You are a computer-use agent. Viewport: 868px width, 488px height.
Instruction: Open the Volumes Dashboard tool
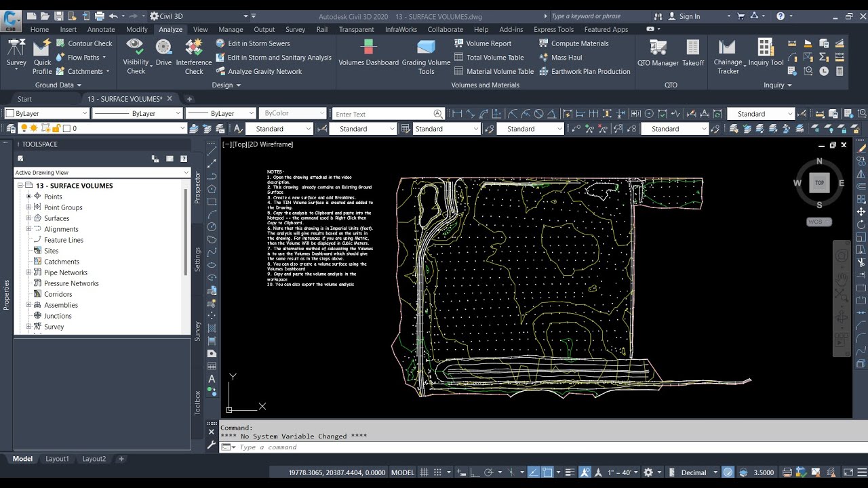(x=368, y=53)
